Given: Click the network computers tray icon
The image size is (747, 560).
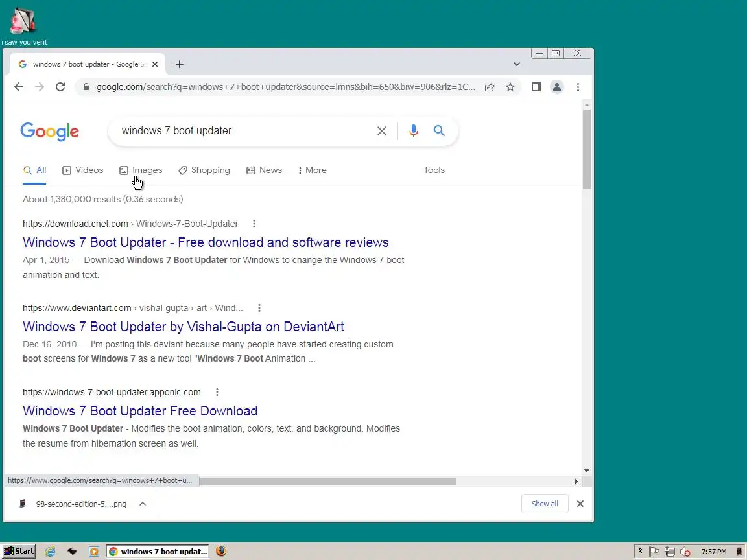Looking at the screenshot, I should coord(669,552).
